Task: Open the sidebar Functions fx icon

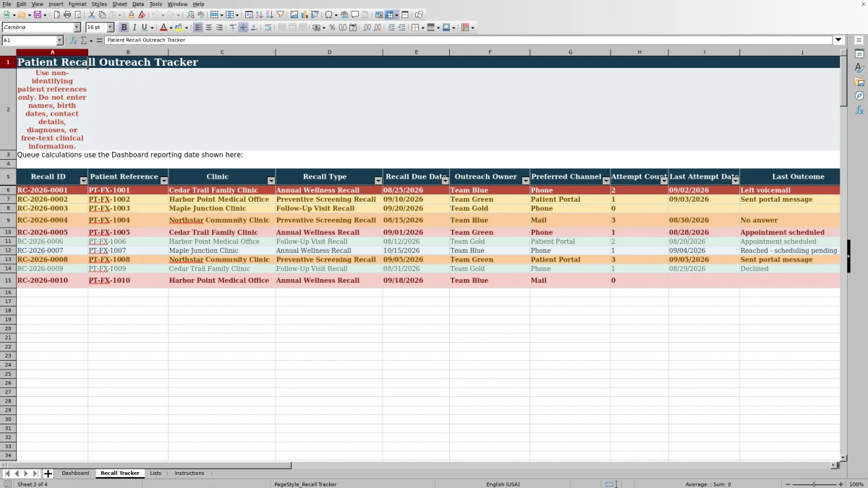Action: pyautogui.click(x=859, y=110)
